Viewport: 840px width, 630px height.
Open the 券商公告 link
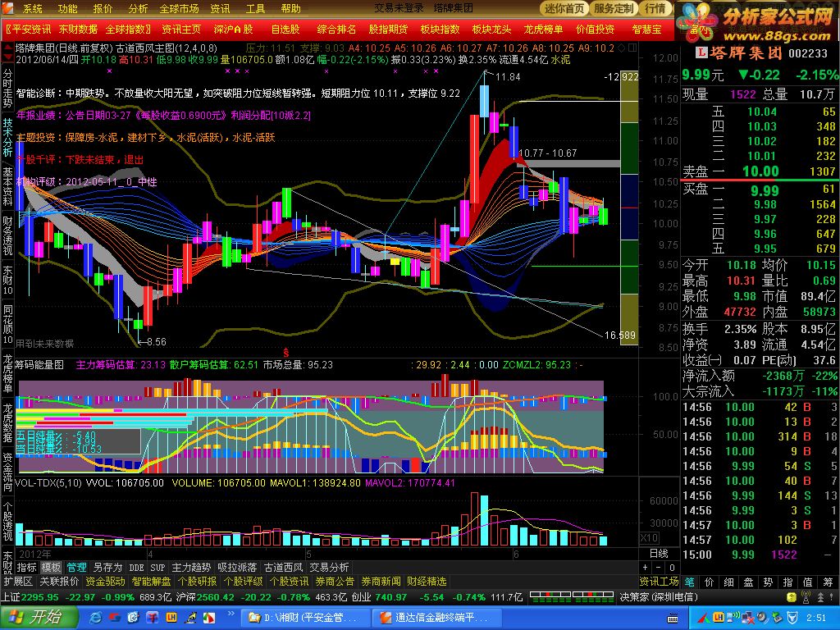coord(335,582)
